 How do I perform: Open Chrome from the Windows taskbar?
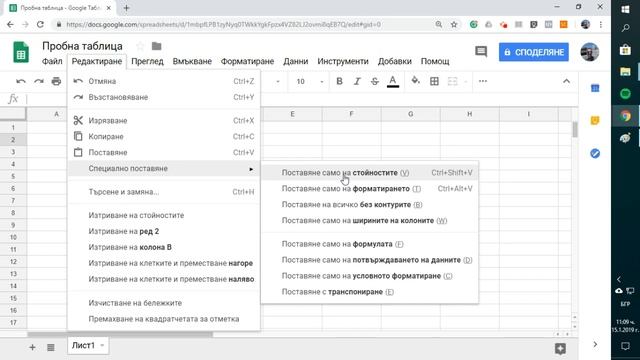tap(625, 116)
